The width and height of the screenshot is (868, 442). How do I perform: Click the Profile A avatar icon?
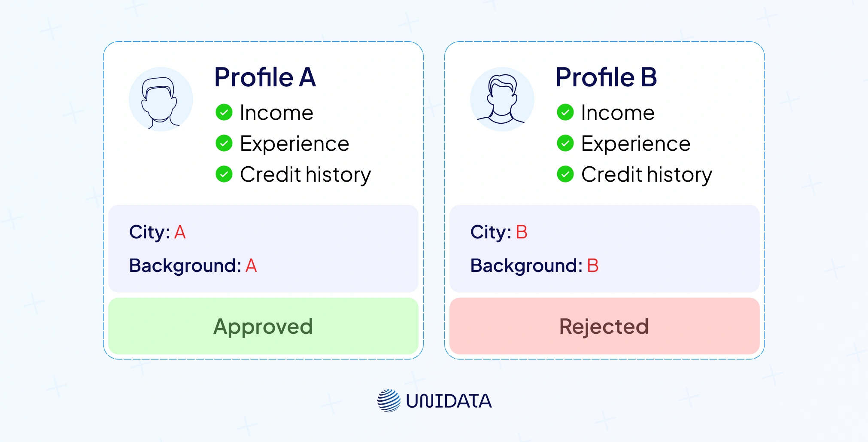pyautogui.click(x=161, y=99)
